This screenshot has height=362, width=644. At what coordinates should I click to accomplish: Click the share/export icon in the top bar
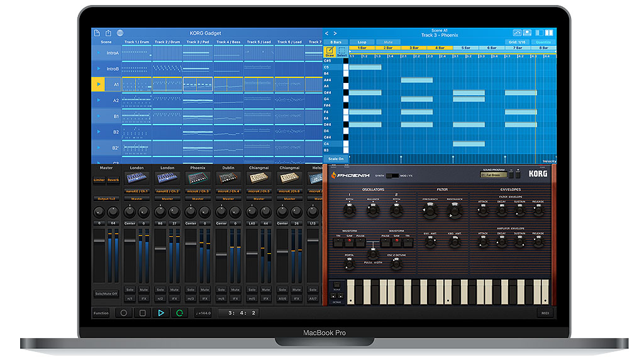[x=108, y=33]
